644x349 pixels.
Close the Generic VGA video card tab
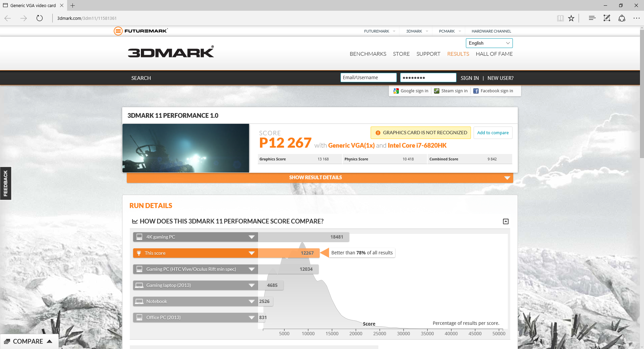(62, 5)
